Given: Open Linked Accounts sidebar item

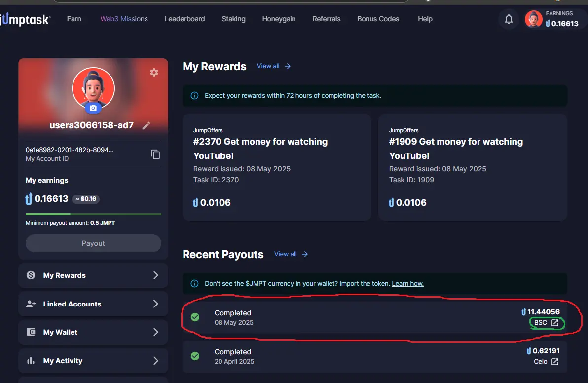Looking at the screenshot, I should click(93, 304).
